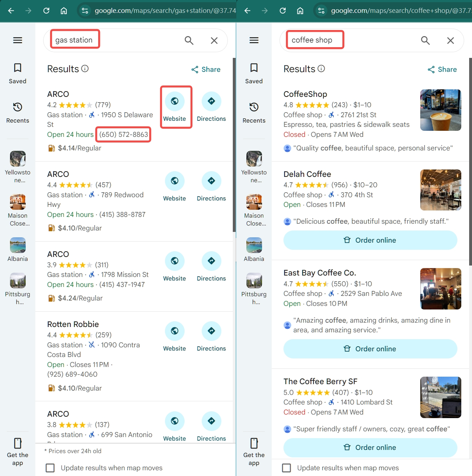
Task: Open hamburger menu in gas station window
Action: coord(17,40)
